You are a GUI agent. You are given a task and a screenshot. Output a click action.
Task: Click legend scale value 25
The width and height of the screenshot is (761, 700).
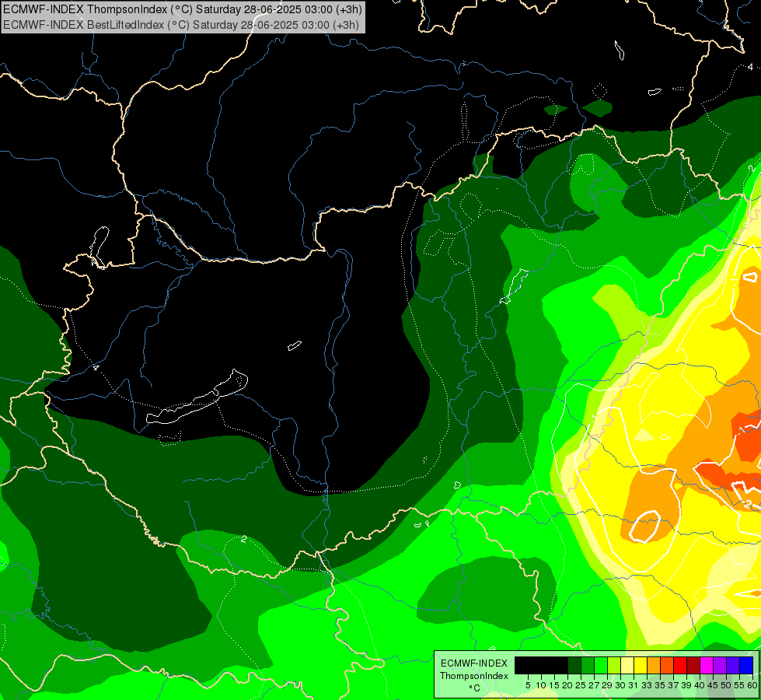tap(581, 685)
